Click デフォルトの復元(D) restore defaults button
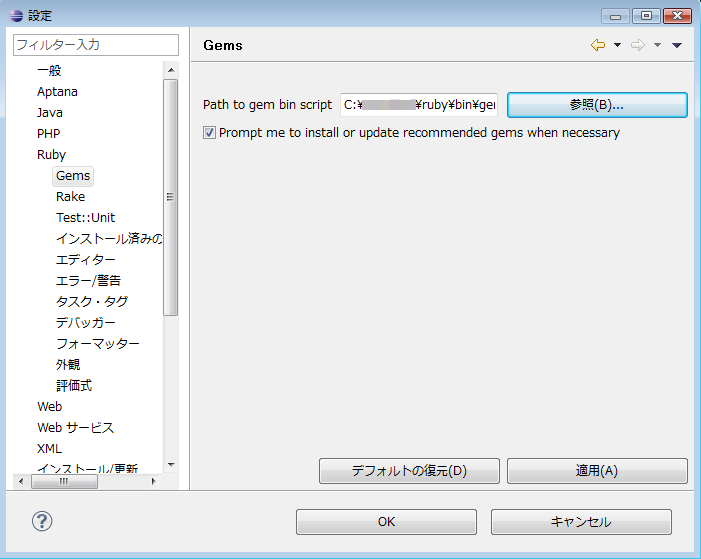Viewport: 701px width, 559px height. pyautogui.click(x=409, y=471)
